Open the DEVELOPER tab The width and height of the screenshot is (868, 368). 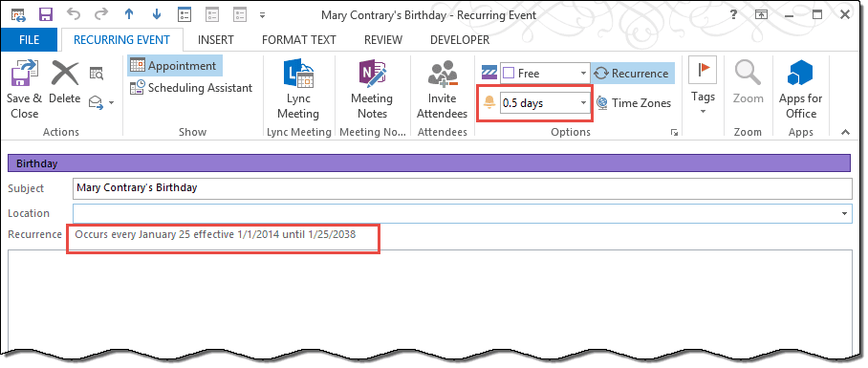pyautogui.click(x=460, y=40)
